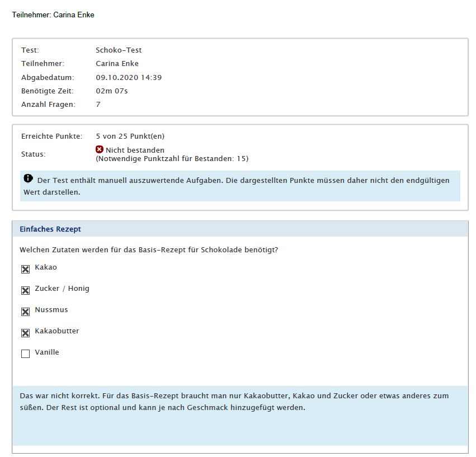Click the 'Anzahl Fragen' label
Image resolution: width=476 pixels, height=457 pixels.
tap(48, 104)
